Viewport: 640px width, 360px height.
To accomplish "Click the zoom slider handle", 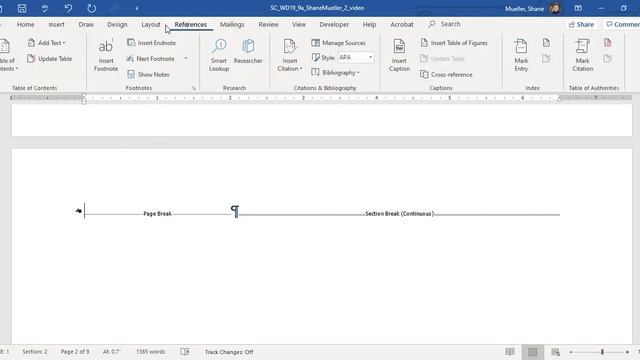I will [602, 352].
